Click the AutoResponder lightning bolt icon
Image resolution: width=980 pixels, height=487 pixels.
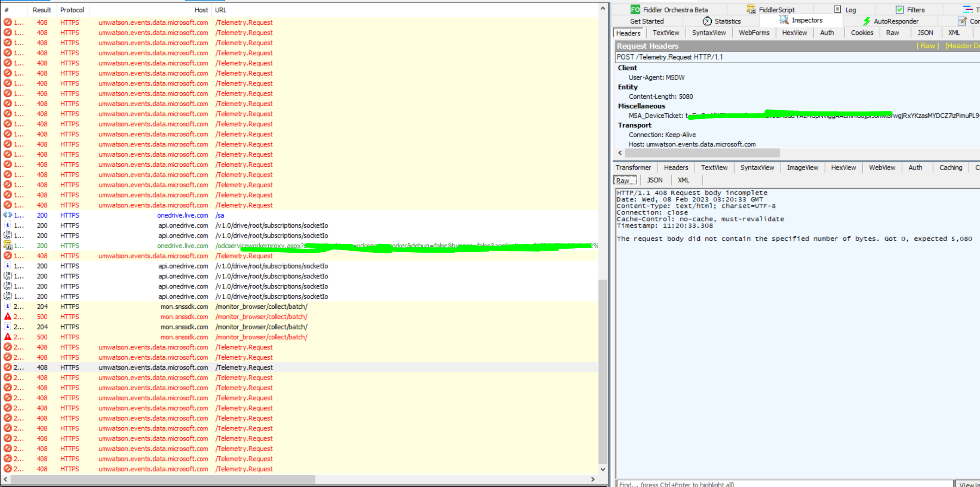(867, 21)
